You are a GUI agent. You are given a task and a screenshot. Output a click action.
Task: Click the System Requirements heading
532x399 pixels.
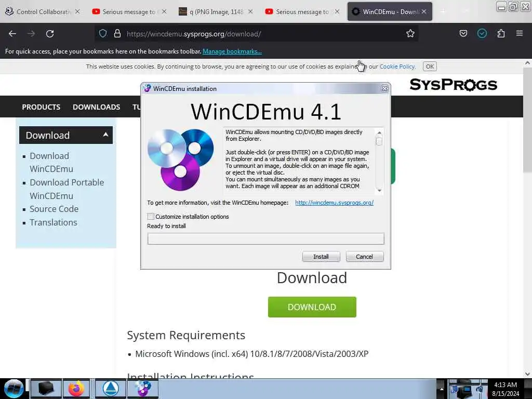coord(186,335)
